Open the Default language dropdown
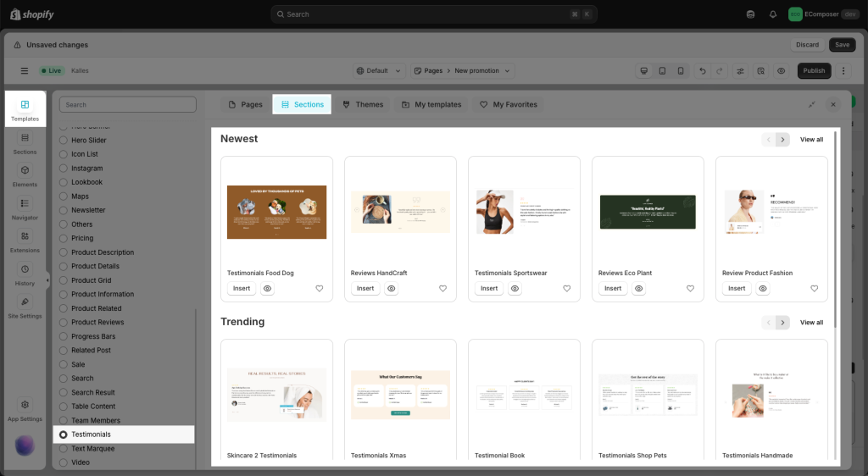 (376, 71)
